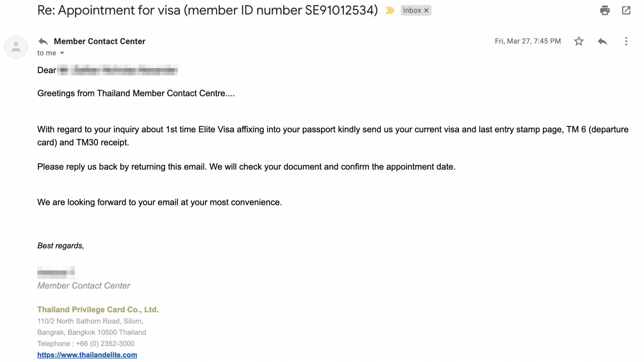Open the three-dot More options menu
Screen dimensions: 644x362
(626, 41)
